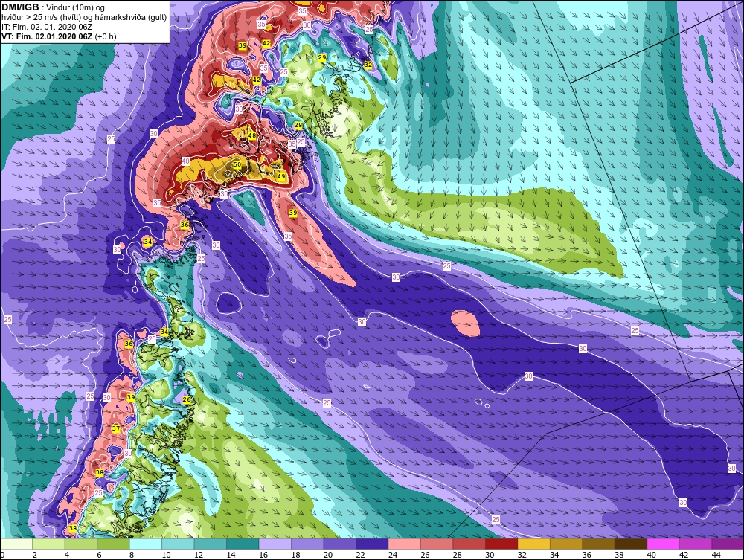Screen dimensions: 744x560
Task: Click the 24–26 pink legend swatch
Action: pos(404,544)
